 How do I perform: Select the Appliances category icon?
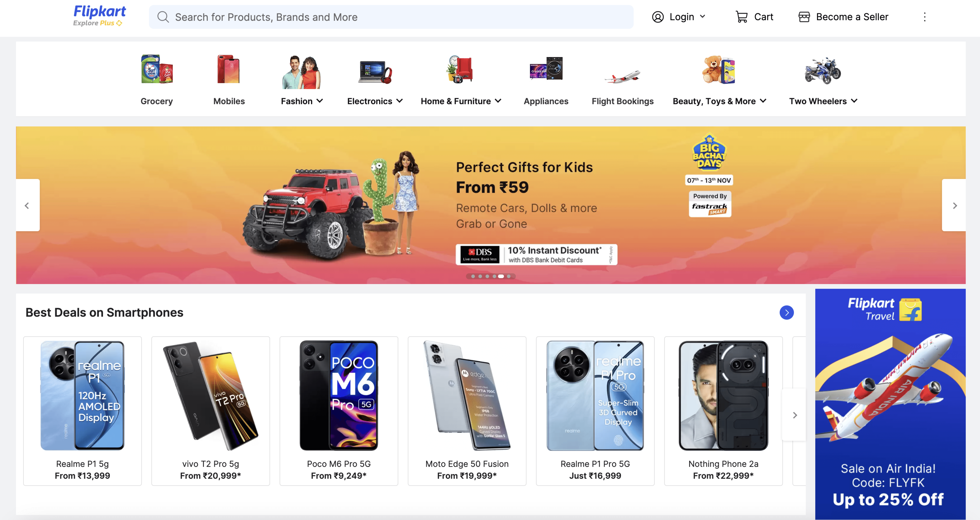tap(546, 69)
